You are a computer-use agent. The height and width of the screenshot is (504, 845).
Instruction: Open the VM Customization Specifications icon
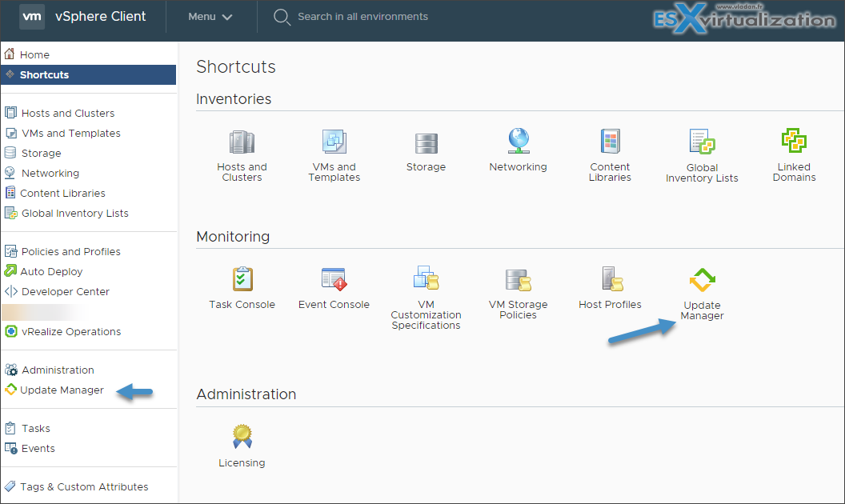click(x=426, y=279)
